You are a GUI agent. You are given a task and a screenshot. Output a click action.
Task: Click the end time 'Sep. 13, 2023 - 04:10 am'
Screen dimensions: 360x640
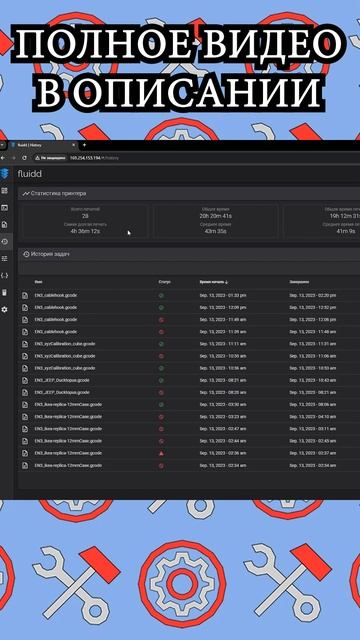(x=313, y=417)
